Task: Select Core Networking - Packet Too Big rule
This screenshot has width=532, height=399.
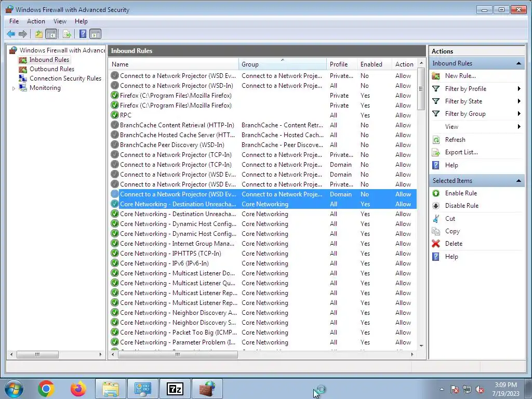Action: (263, 332)
